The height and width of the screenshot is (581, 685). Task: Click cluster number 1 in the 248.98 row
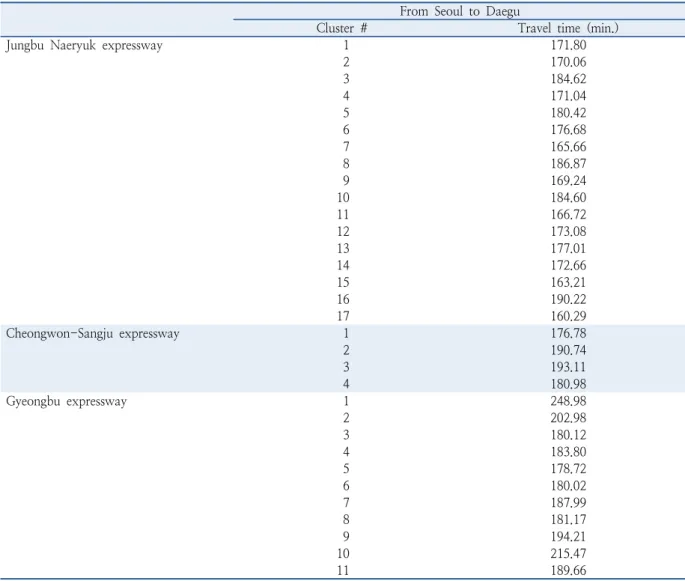pos(346,401)
